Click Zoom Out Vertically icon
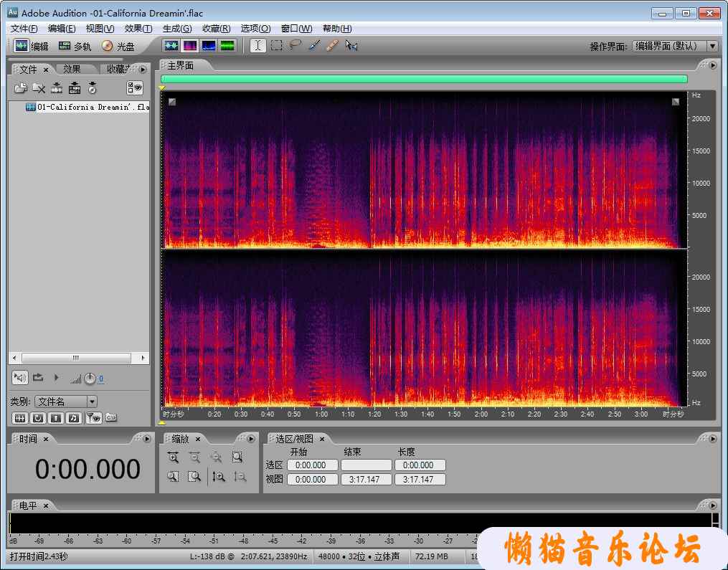The image size is (728, 570). 240,477
